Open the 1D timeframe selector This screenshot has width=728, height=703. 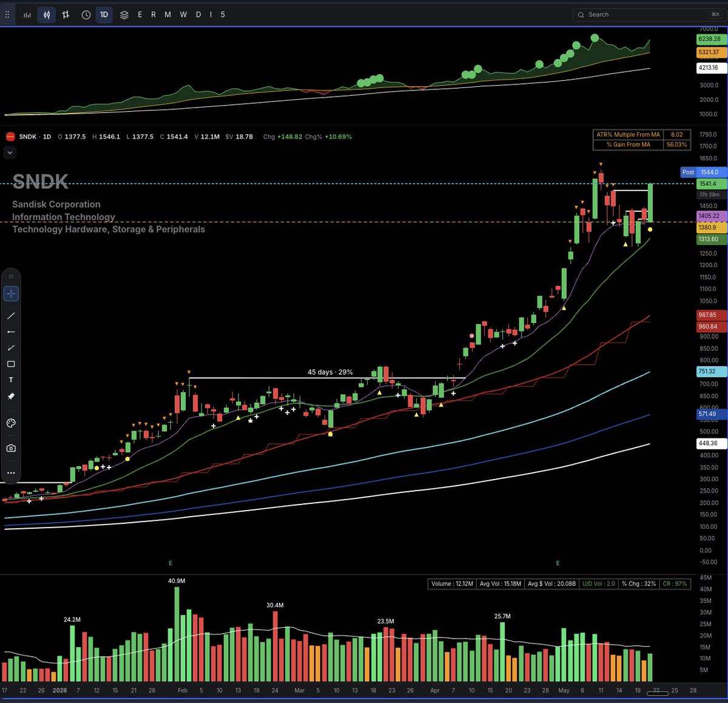104,15
